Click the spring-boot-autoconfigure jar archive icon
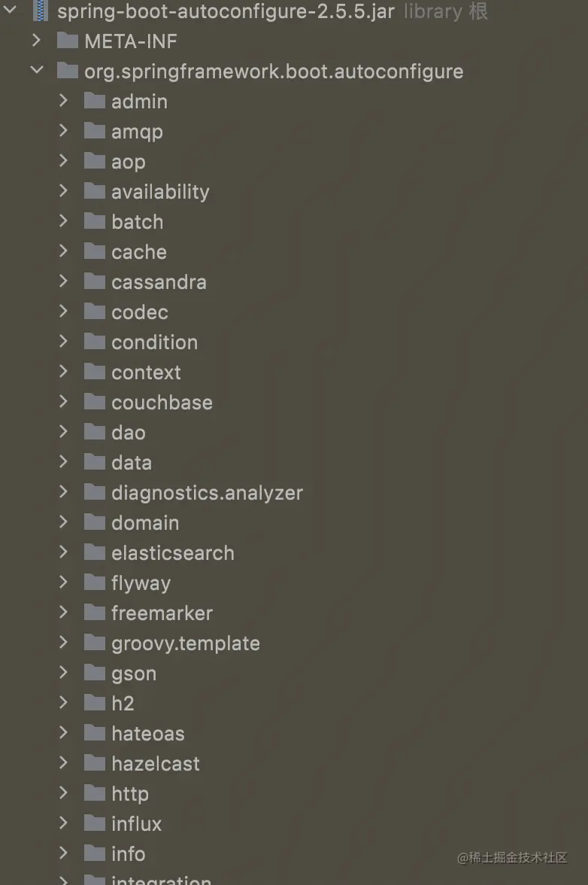 tap(40, 11)
